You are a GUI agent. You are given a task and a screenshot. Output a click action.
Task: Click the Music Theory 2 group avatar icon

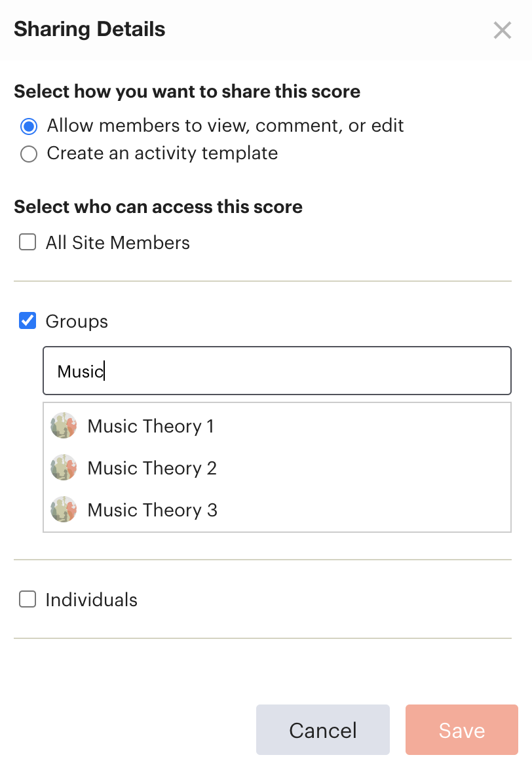pos(64,468)
